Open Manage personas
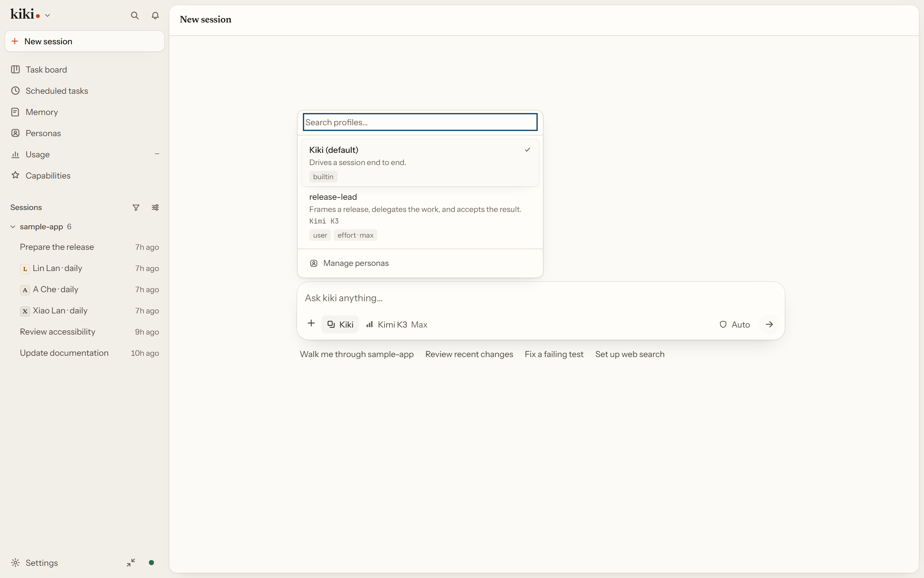 tap(420, 263)
